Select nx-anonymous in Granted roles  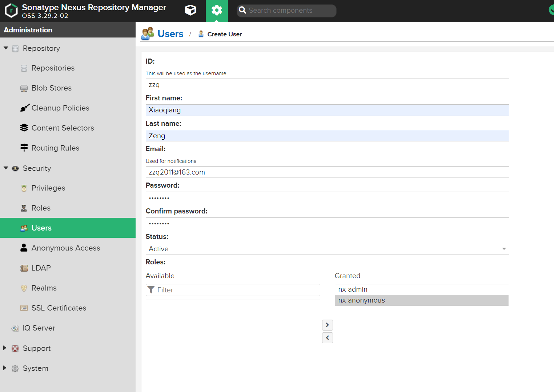[422, 300]
